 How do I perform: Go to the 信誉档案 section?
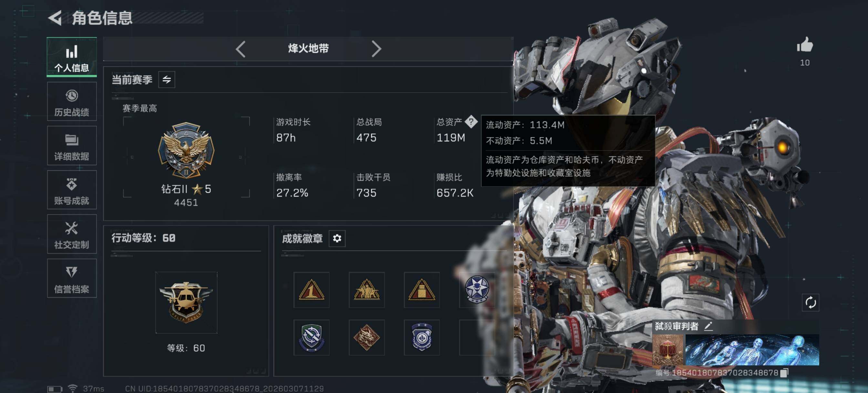(72, 278)
